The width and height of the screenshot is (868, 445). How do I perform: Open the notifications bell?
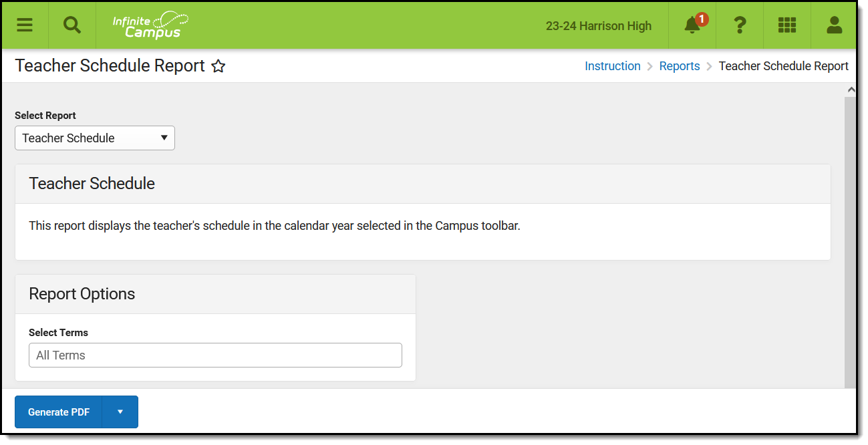click(x=692, y=25)
